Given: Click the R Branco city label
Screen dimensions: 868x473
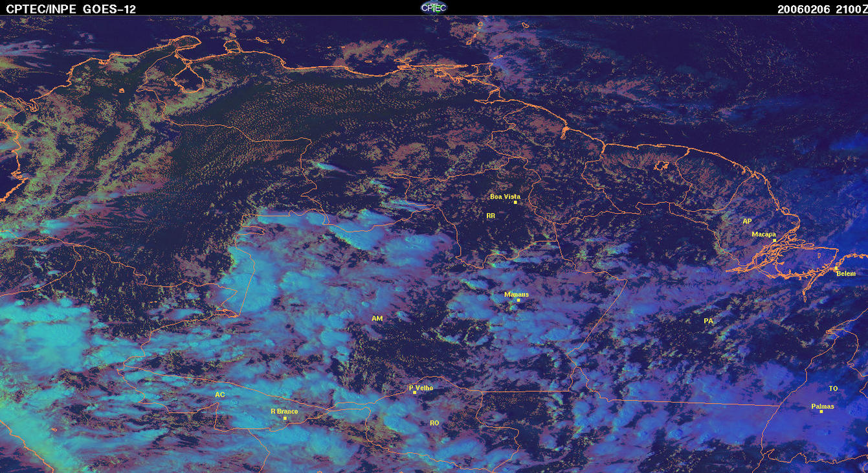Looking at the screenshot, I should [284, 411].
